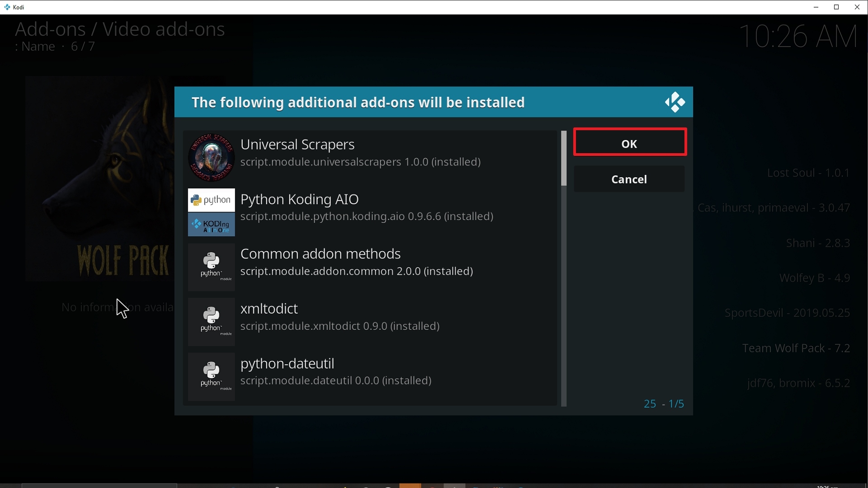Image resolution: width=868 pixels, height=488 pixels.
Task: Select the xmltodict python module icon
Action: [x=211, y=322]
